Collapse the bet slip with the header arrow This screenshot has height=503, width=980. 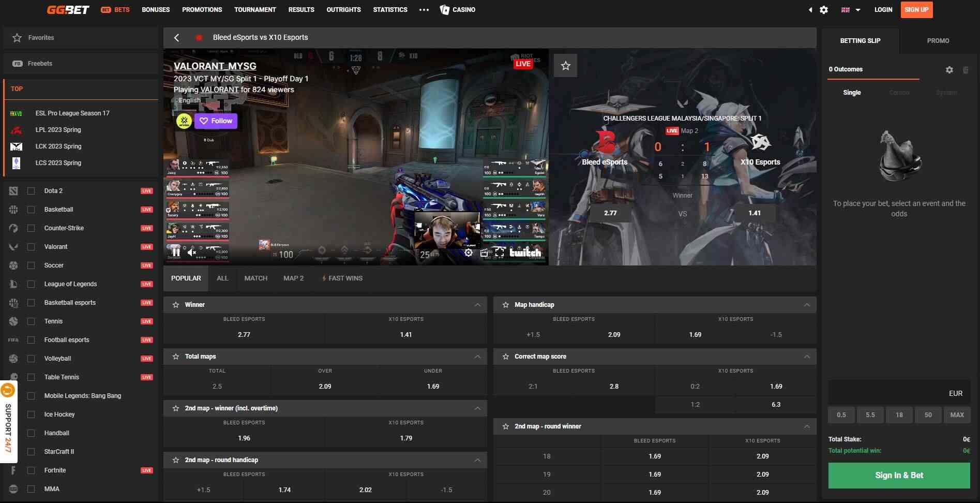(810, 10)
